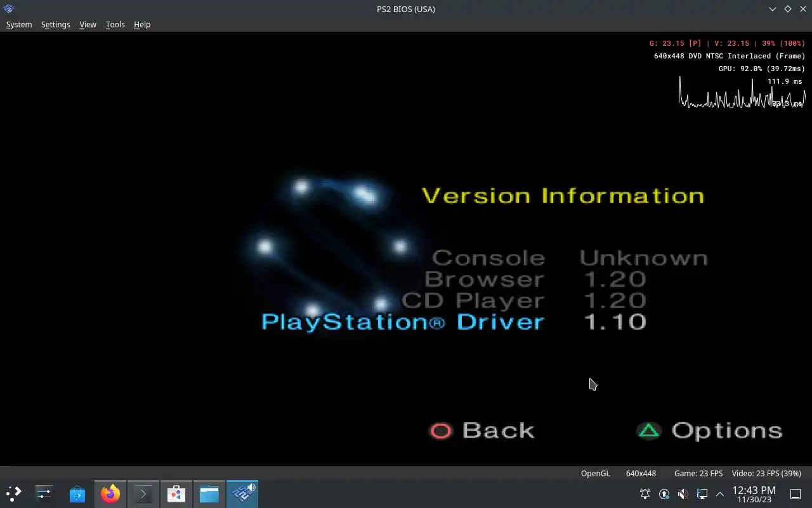812x508 pixels.
Task: Open the View menu
Action: tap(88, 24)
